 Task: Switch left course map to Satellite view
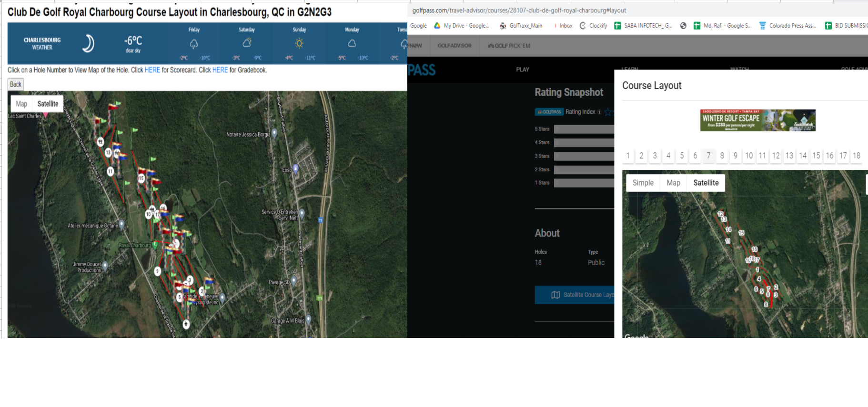pos(48,104)
